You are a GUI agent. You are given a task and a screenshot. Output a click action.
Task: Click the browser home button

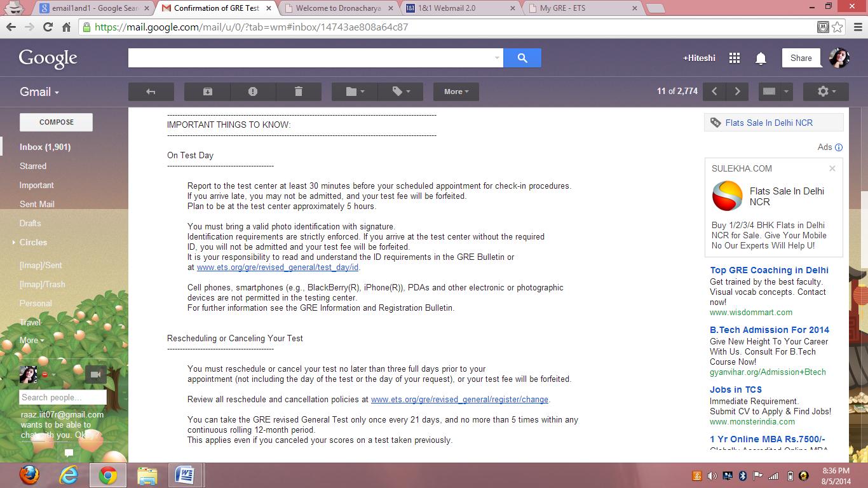(x=66, y=27)
